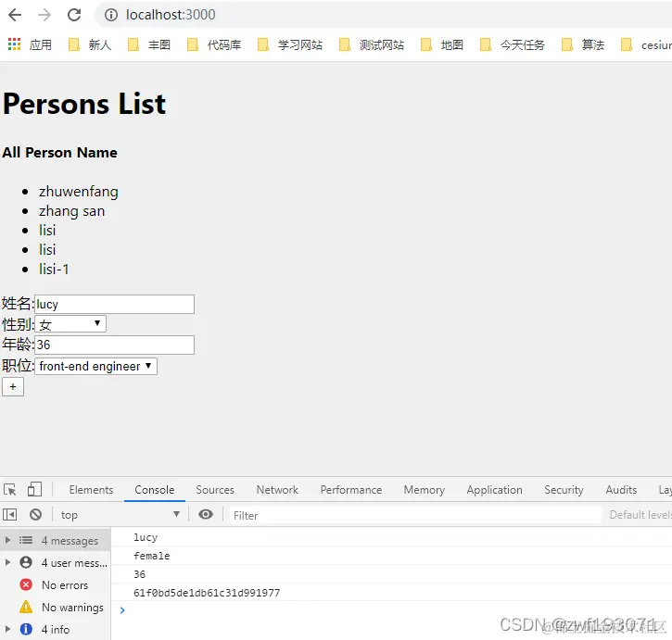Click the console log line lucy

tap(146, 537)
